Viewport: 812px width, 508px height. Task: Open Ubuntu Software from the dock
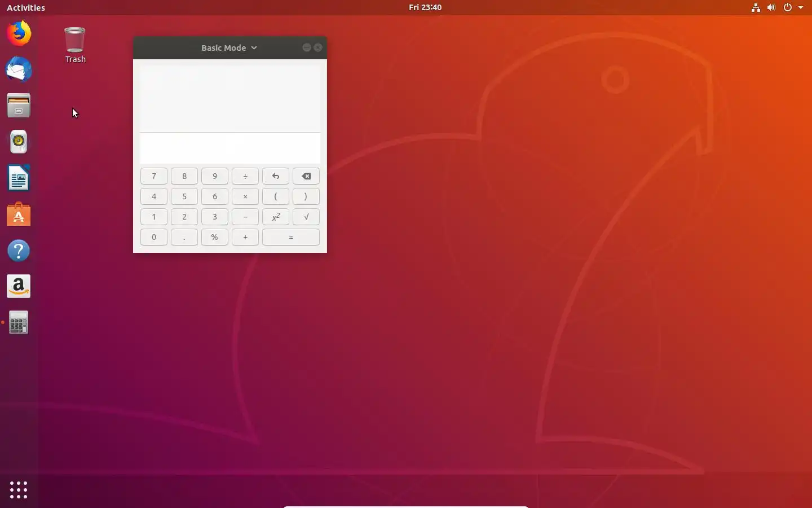tap(19, 214)
